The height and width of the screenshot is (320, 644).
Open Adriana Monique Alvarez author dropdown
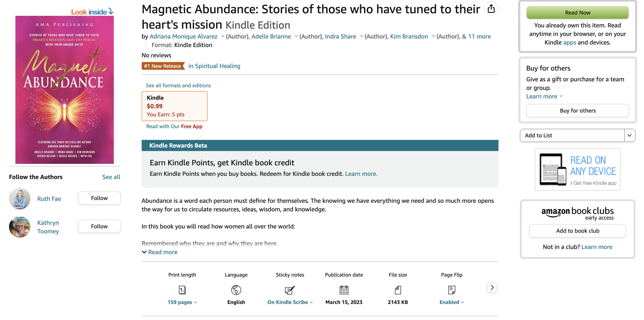(223, 36)
